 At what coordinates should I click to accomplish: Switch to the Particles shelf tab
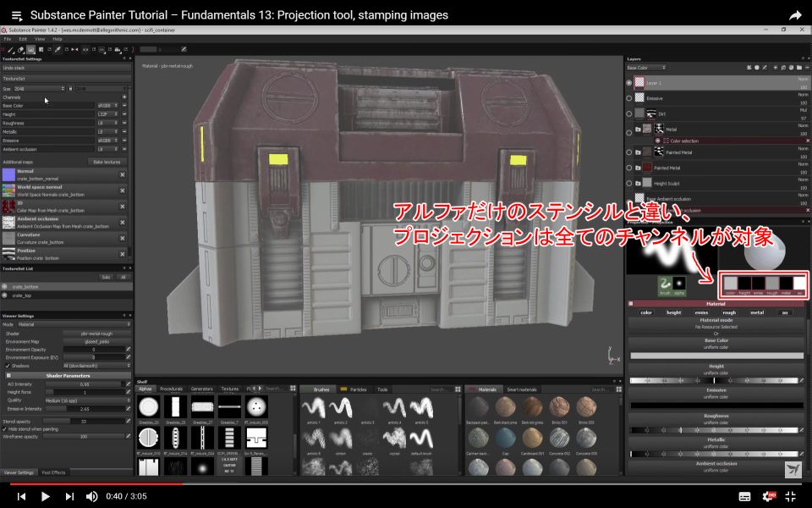click(x=354, y=389)
